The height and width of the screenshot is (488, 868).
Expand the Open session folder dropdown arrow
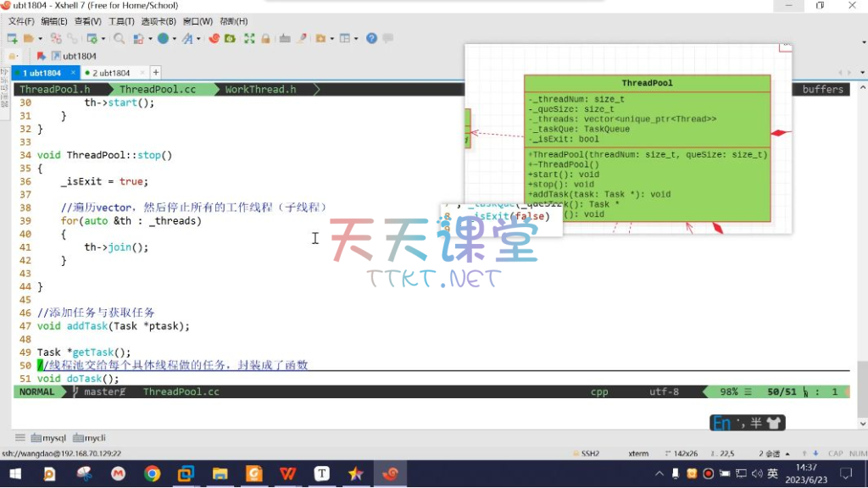coord(39,38)
